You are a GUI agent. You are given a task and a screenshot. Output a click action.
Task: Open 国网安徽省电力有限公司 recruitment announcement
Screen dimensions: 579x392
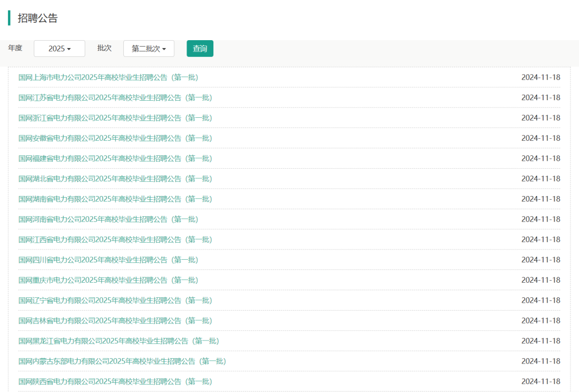pyautogui.click(x=115, y=138)
